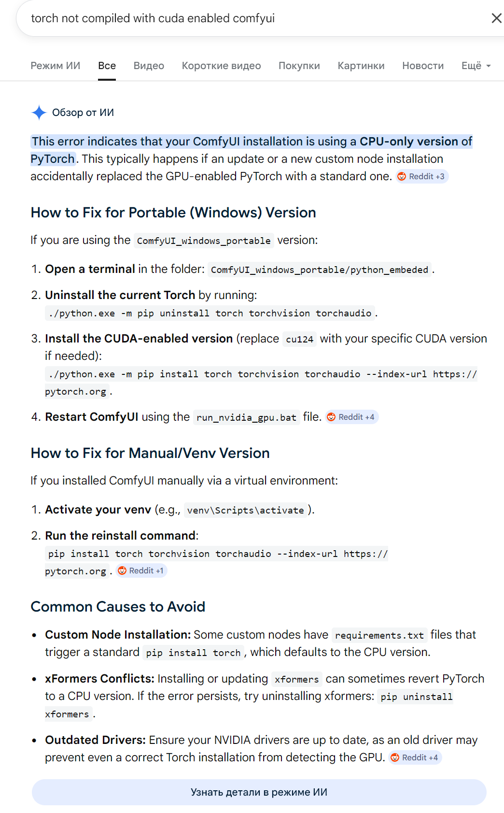Click the AI overview sparkle icon
The image size is (504, 813).
(39, 113)
